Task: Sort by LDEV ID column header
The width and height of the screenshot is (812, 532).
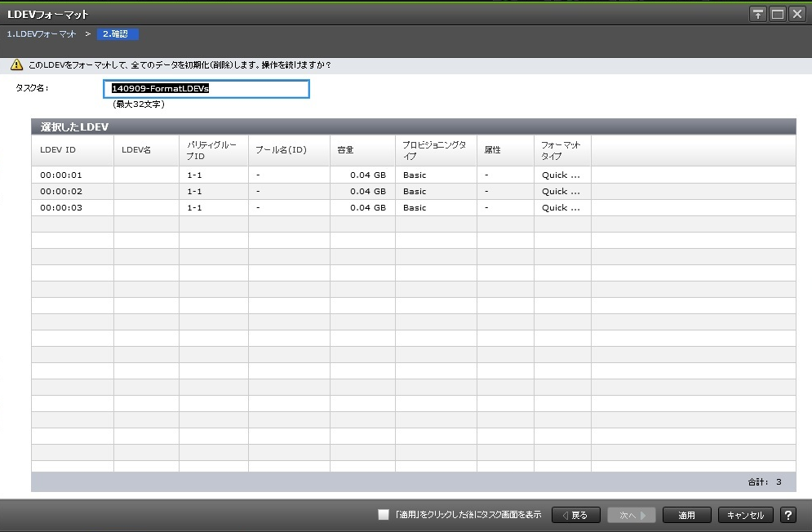Action: point(73,150)
